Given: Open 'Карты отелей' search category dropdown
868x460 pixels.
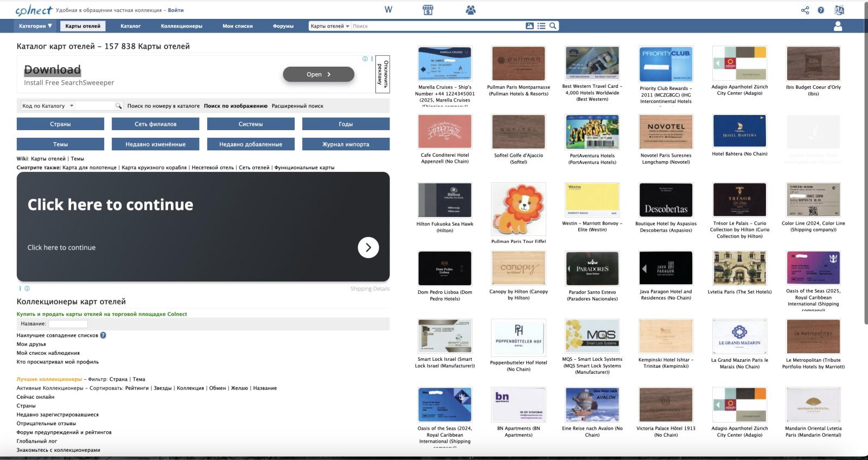Looking at the screenshot, I should (330, 26).
